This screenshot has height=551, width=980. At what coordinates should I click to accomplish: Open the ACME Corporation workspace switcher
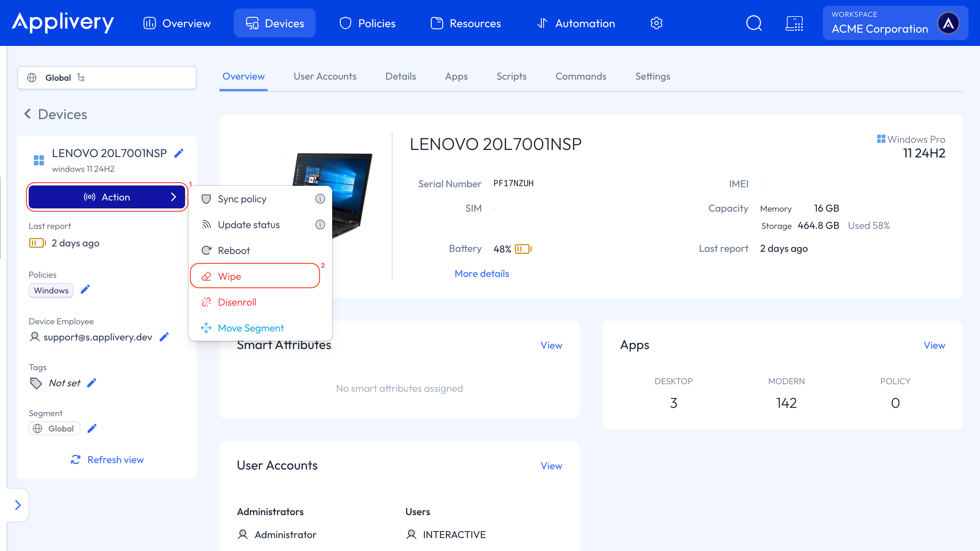click(895, 23)
